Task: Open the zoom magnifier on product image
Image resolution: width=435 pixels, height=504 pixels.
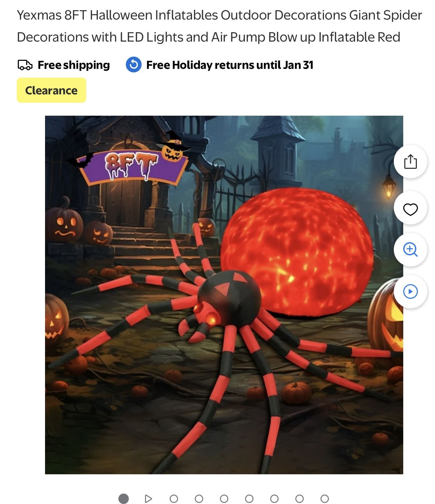Action: 410,250
